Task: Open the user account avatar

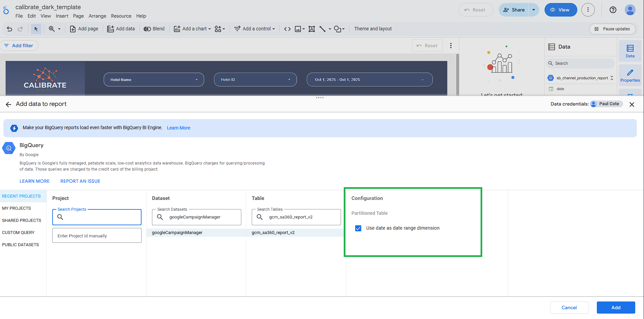Action: click(630, 10)
